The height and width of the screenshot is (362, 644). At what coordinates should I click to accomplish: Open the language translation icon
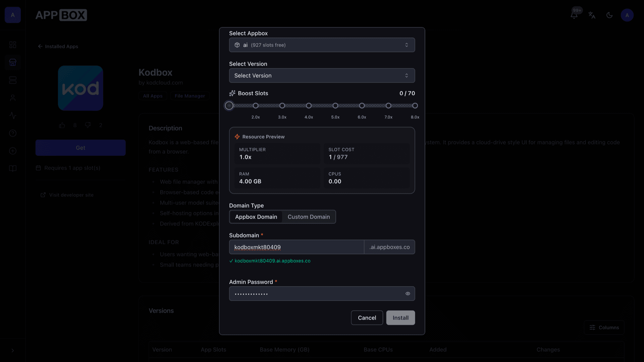592,15
